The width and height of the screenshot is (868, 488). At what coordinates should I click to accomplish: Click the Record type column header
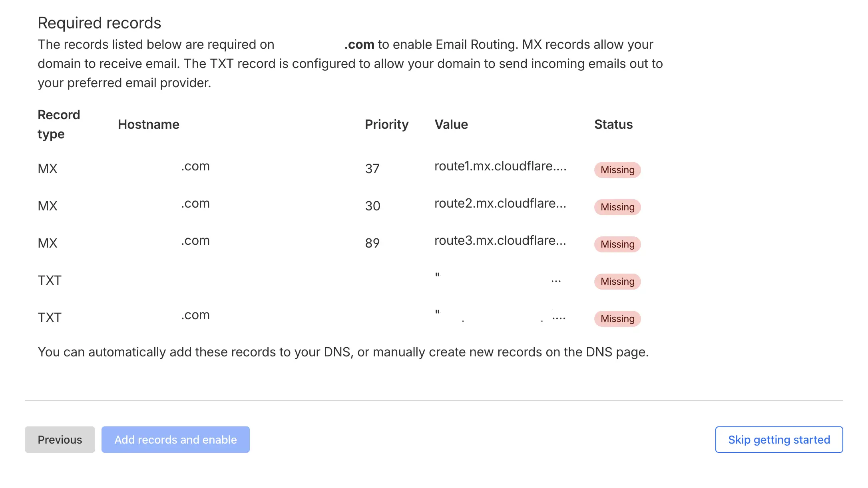(59, 124)
